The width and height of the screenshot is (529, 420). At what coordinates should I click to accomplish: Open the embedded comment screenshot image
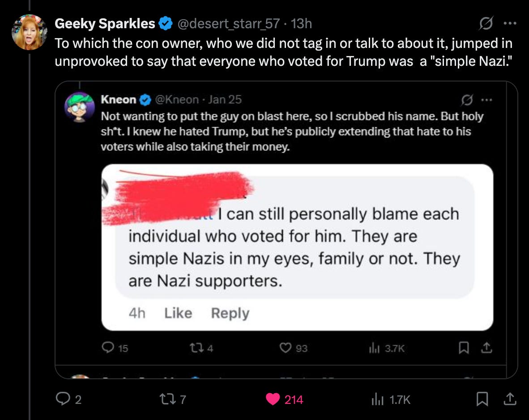click(x=297, y=247)
